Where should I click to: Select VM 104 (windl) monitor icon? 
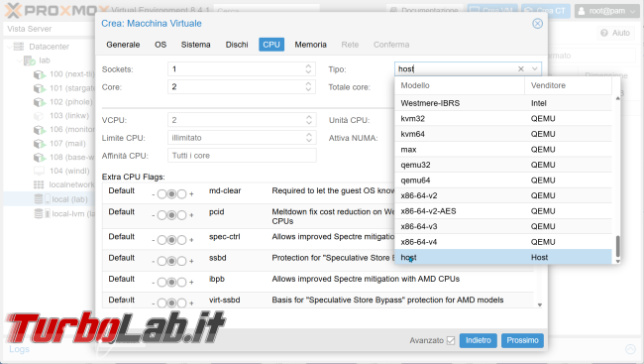tap(39, 172)
